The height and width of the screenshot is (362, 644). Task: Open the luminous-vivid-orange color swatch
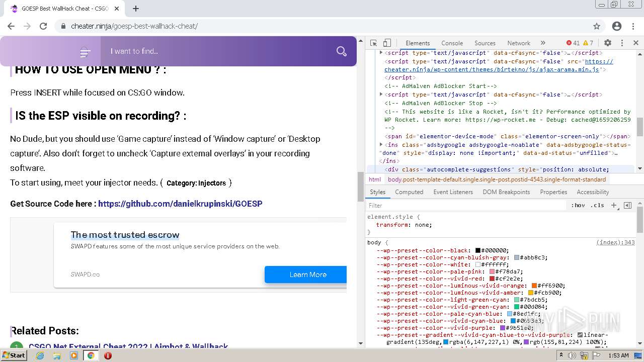tap(534, 286)
